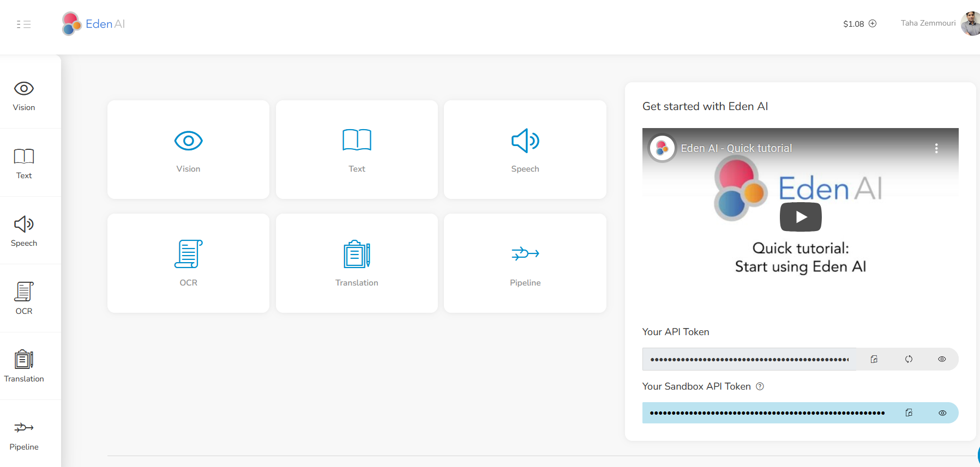The height and width of the screenshot is (467, 980).
Task: Click the video channel logo icon
Action: click(662, 148)
